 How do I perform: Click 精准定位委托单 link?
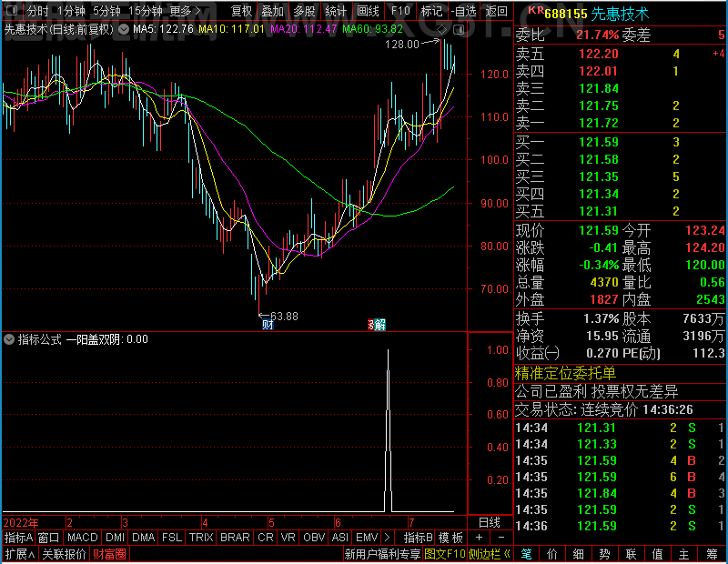[565, 373]
